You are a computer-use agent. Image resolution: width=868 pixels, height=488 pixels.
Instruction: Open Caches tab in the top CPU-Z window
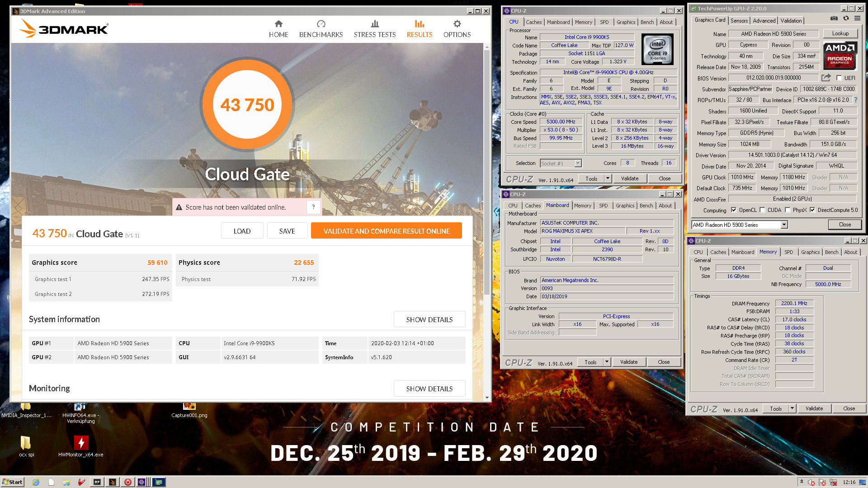coord(533,22)
